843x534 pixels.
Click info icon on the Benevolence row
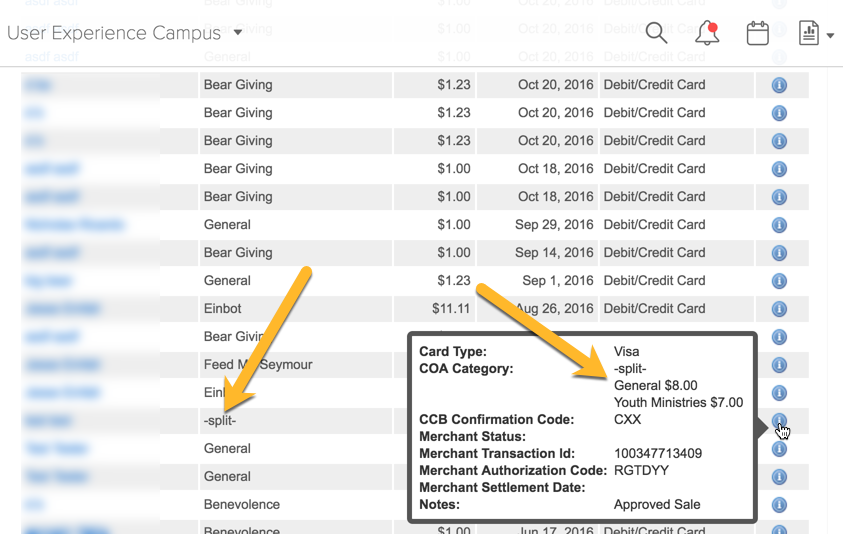point(779,505)
